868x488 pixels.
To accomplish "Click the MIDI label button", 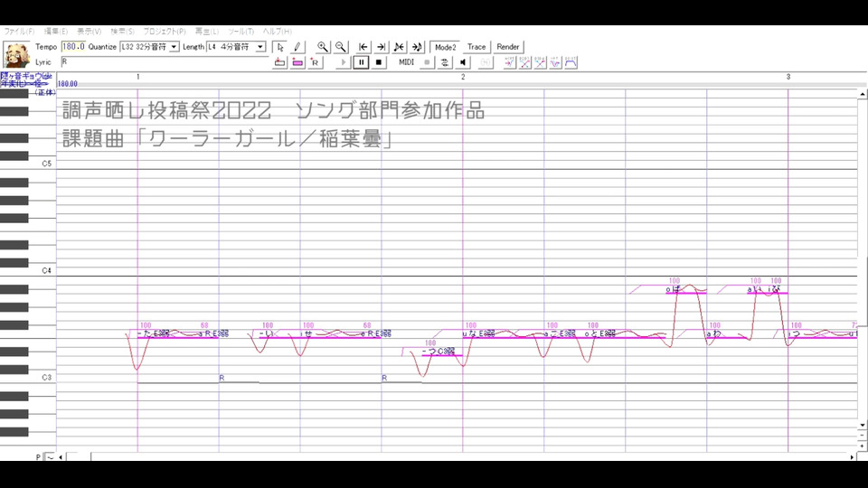I will (406, 62).
